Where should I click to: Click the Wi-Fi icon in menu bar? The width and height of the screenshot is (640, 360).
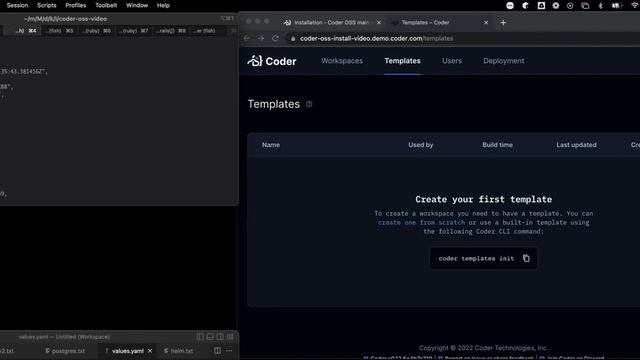coord(635,5)
